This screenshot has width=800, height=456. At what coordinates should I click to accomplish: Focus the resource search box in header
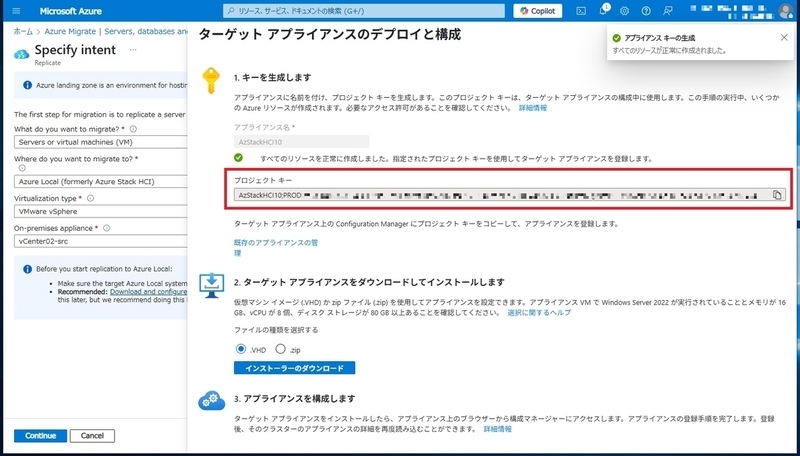(x=364, y=11)
